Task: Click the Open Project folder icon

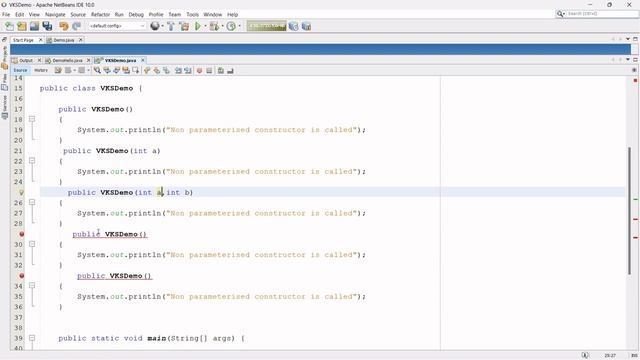Action: click(x=34, y=26)
